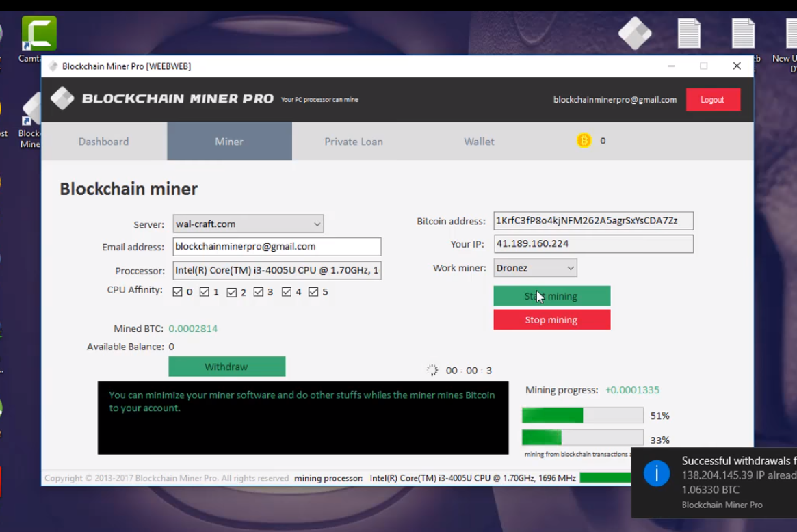Click into the Bitcoin address field

tap(592, 221)
